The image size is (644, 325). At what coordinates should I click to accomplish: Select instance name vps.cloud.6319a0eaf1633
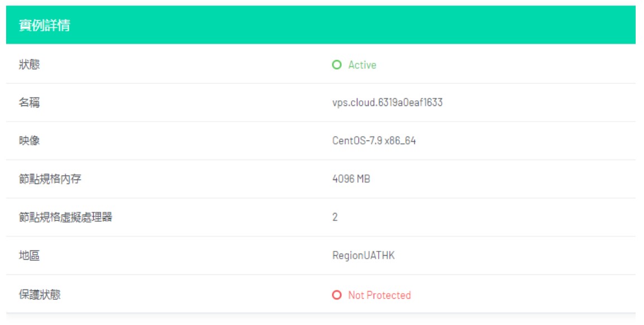[x=387, y=103]
